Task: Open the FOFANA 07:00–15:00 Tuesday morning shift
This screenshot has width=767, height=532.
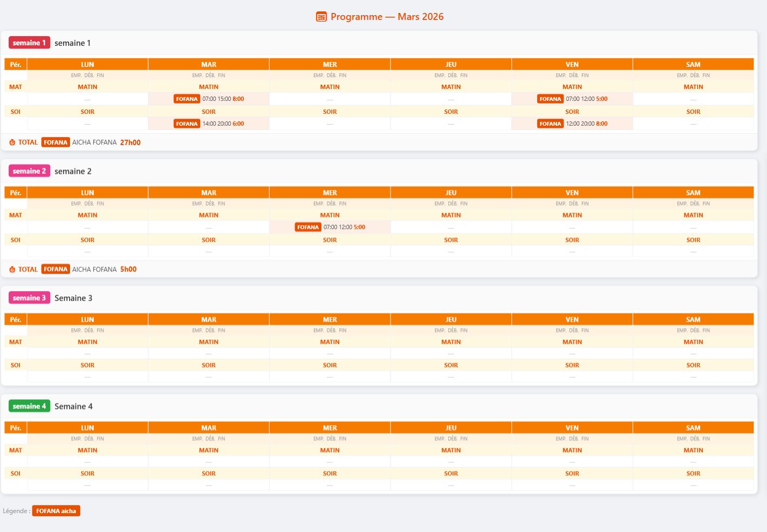Action: click(209, 99)
